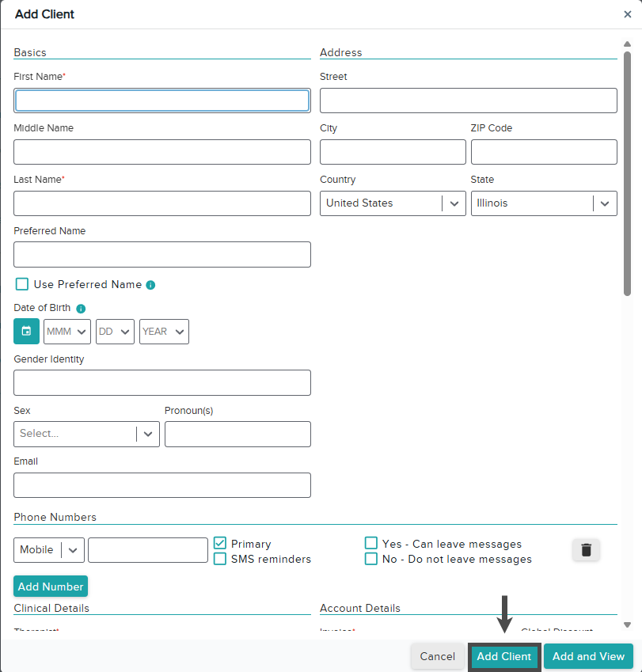642x672 pixels.
Task: Check Yes - Can leave messages
Action: coord(370,544)
